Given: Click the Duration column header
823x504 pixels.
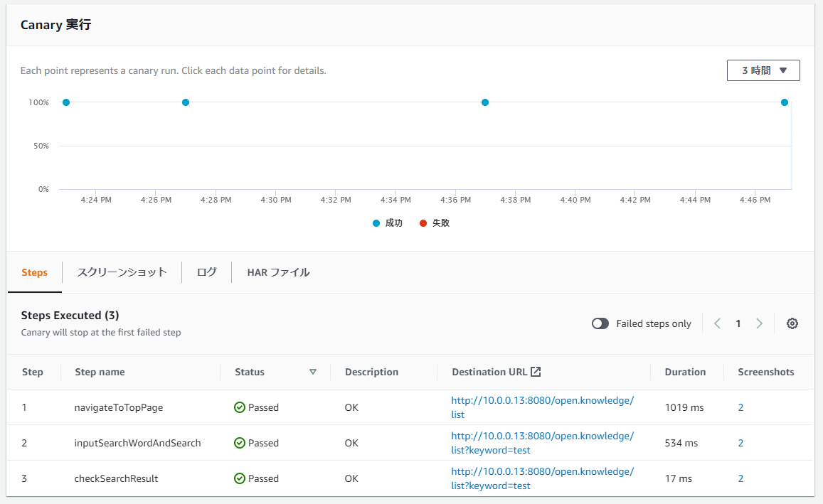Looking at the screenshot, I should click(685, 372).
